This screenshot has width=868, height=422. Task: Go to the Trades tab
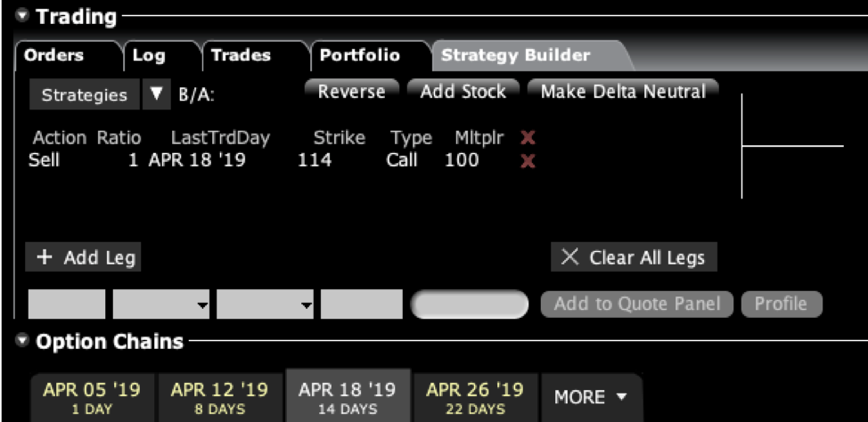pyautogui.click(x=241, y=55)
